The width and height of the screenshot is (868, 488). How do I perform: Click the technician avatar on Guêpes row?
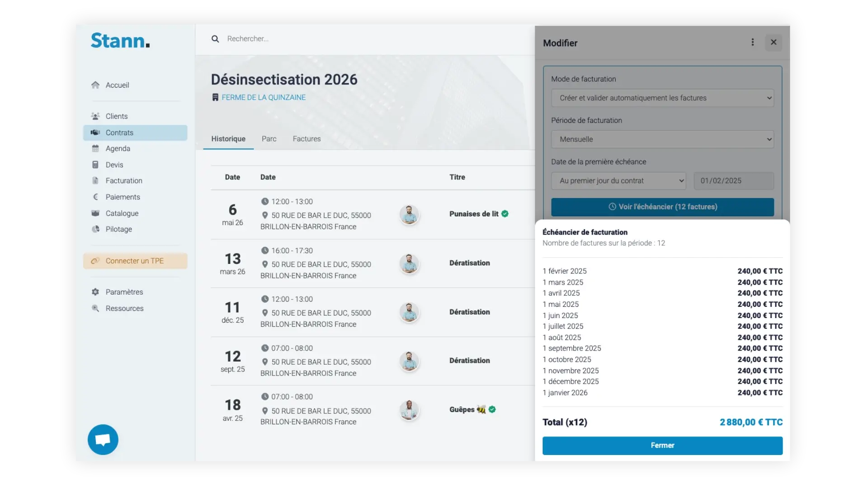tap(409, 410)
